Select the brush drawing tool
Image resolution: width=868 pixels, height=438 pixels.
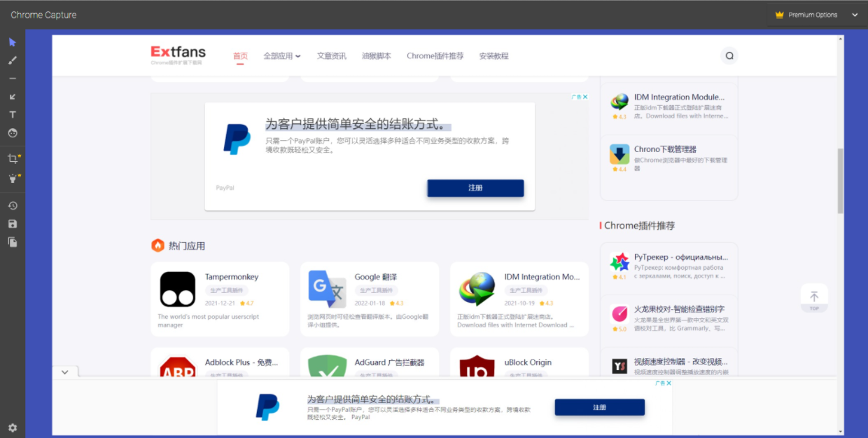(x=12, y=60)
